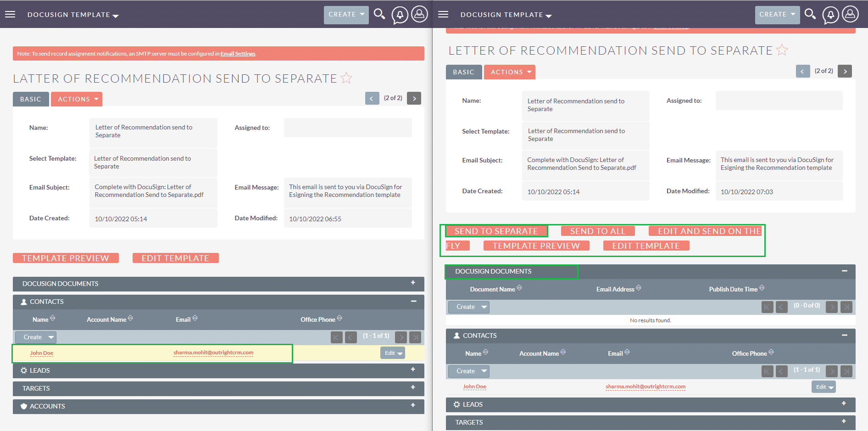The width and height of the screenshot is (868, 431).
Task: Sort left Contacts by Office Phone icon
Action: click(339, 318)
